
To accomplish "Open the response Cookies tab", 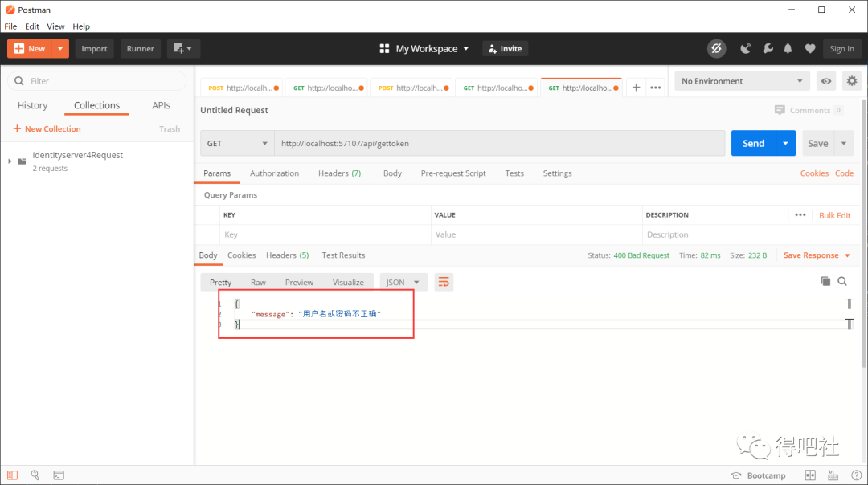I will pos(241,255).
